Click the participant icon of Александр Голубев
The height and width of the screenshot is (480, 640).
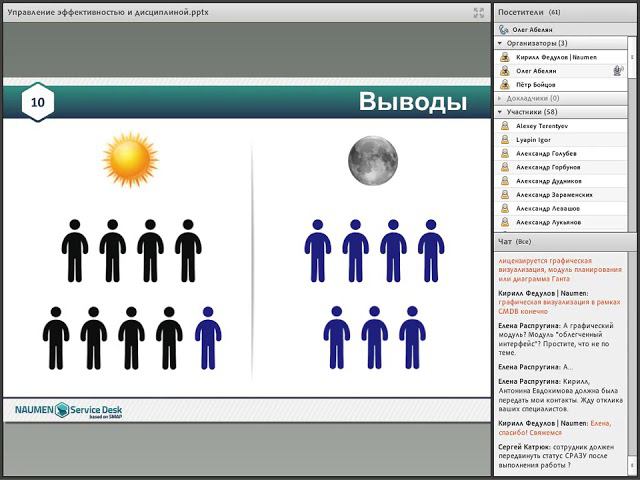pyautogui.click(x=505, y=153)
